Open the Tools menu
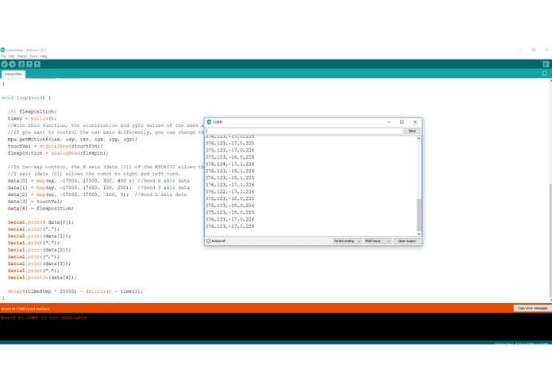Image resolution: width=552 pixels, height=392 pixels. [33, 56]
